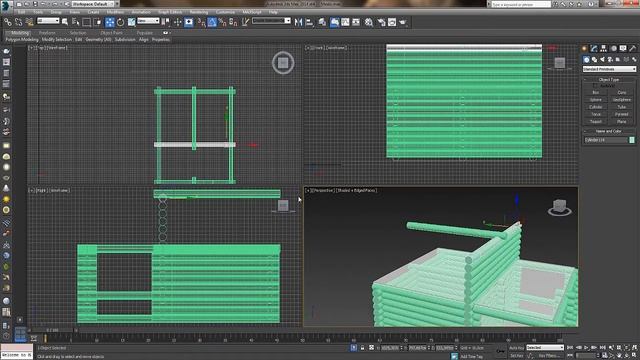Open the Customize menu

[x=225, y=12]
